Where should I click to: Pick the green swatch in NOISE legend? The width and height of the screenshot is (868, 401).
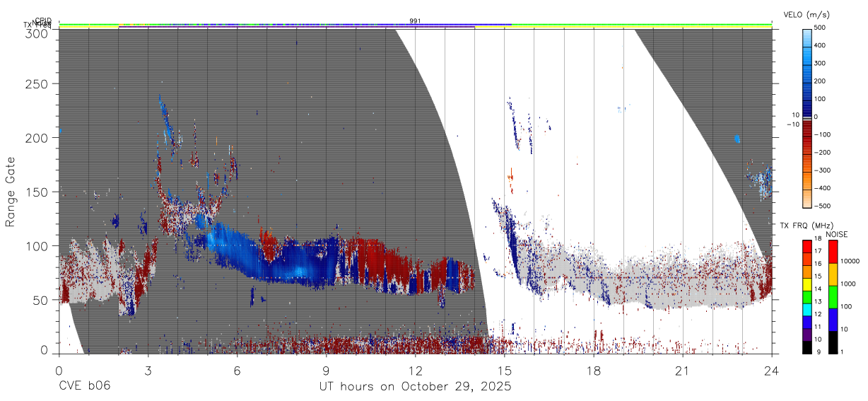click(x=832, y=297)
